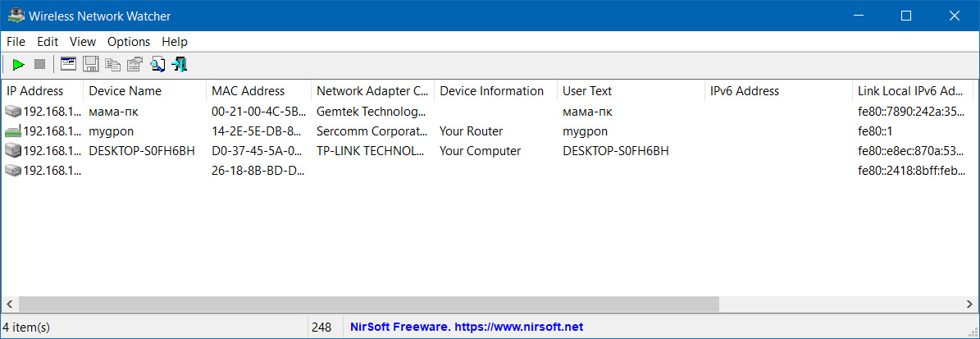Select the mygpon router row icon

click(13, 132)
